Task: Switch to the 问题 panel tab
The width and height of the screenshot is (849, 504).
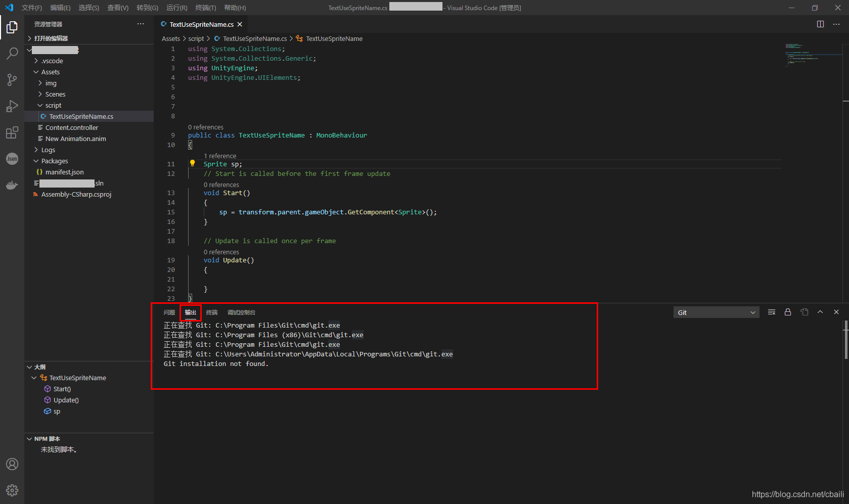Action: tap(169, 312)
